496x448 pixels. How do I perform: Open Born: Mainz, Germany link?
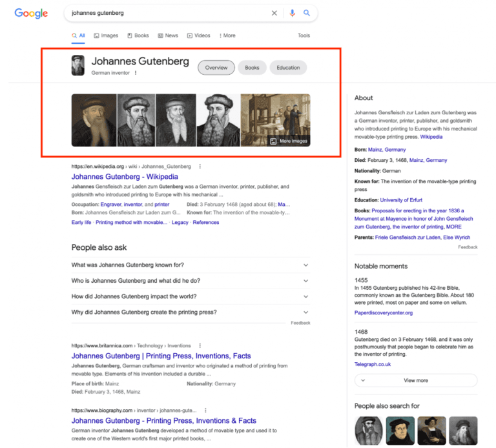click(387, 150)
